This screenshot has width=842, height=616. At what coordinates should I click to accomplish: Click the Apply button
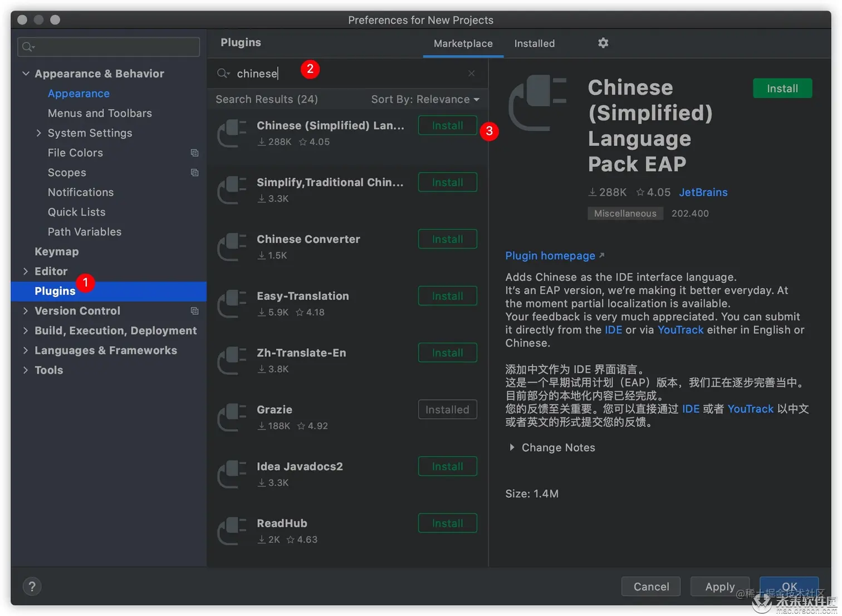[x=720, y=586]
